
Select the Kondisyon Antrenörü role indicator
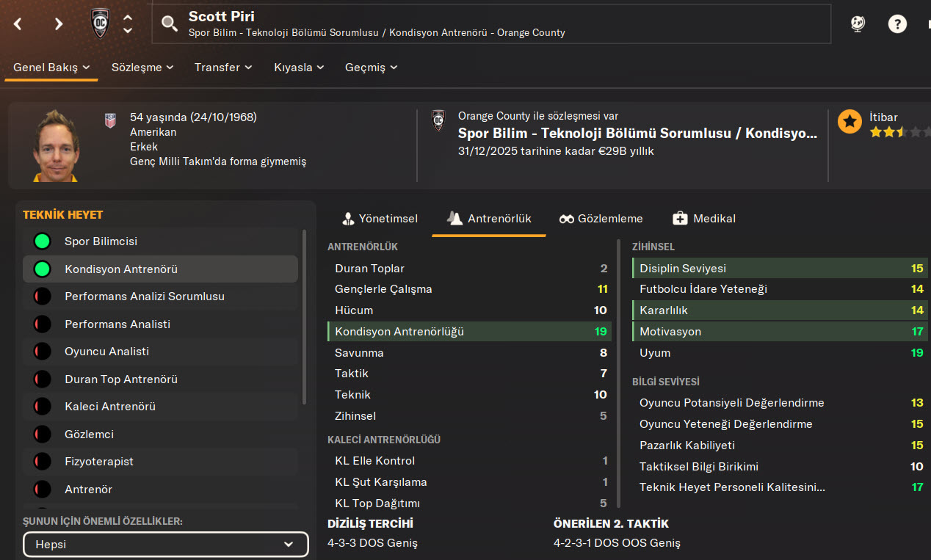[43, 269]
